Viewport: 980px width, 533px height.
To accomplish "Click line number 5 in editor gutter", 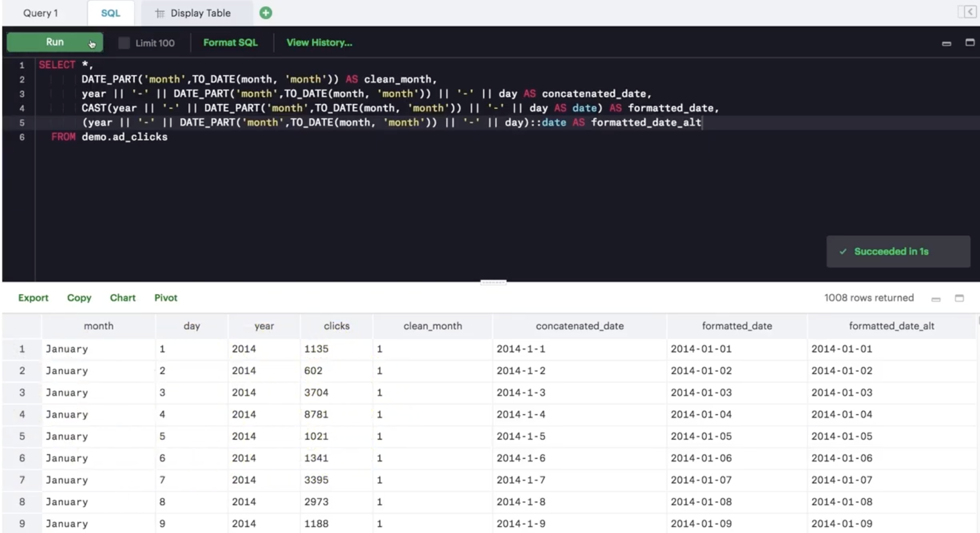I will [22, 122].
